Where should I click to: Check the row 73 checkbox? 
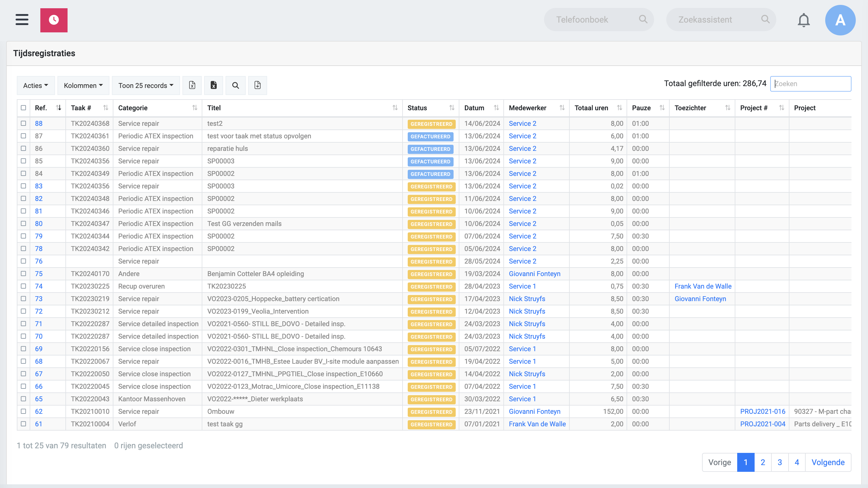coord(23,298)
